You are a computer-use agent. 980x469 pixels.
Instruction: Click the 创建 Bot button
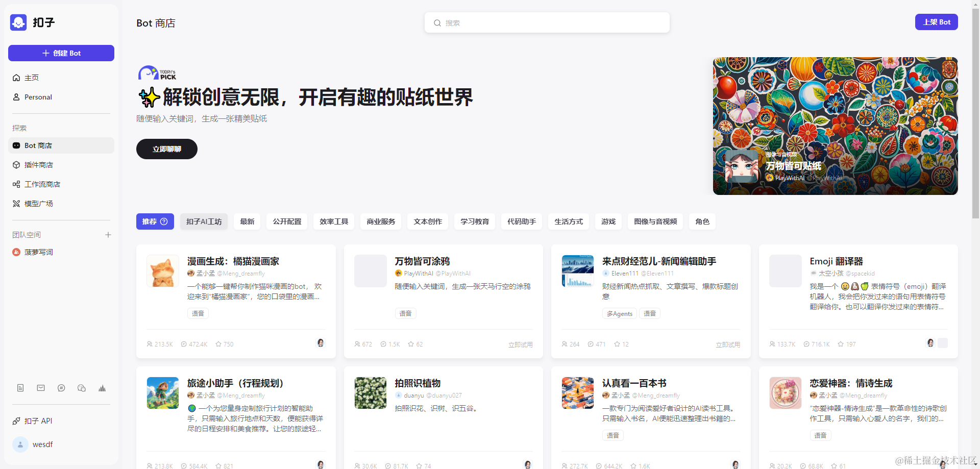(x=61, y=53)
